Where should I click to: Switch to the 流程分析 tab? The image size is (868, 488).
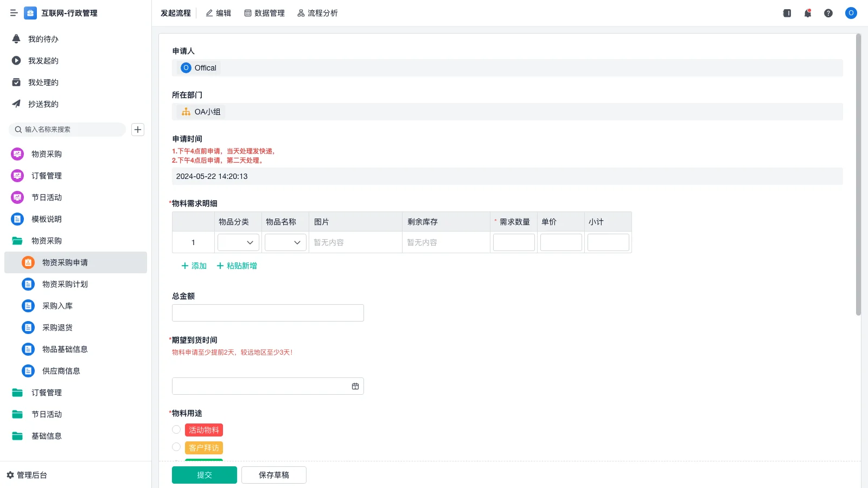(x=317, y=13)
